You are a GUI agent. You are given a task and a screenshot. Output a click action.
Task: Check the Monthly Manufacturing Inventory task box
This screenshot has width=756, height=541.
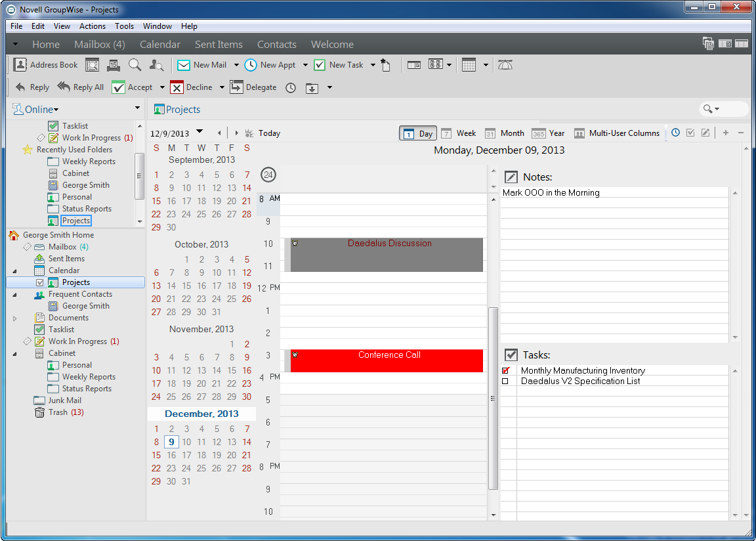pyautogui.click(x=505, y=371)
